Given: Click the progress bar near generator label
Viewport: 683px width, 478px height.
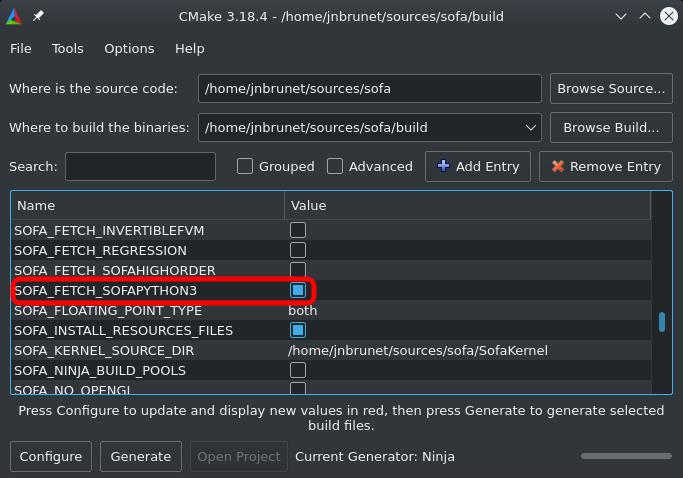Looking at the screenshot, I should tap(626, 456).
